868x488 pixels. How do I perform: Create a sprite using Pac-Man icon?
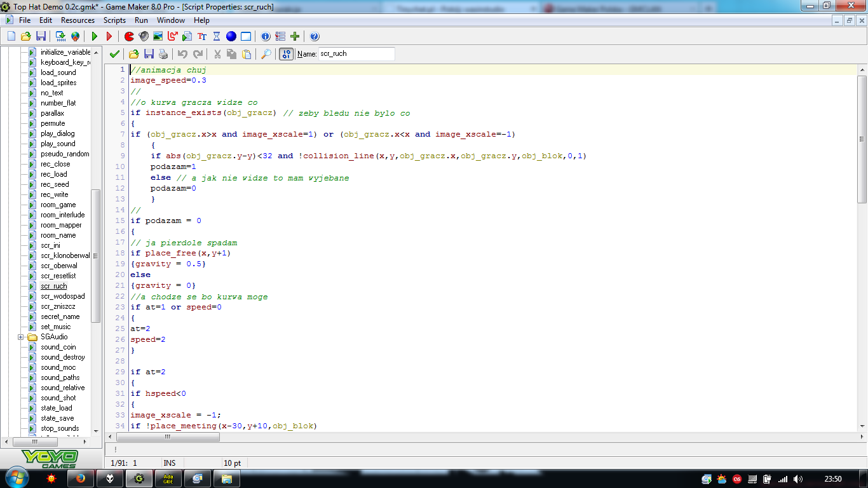[129, 37]
